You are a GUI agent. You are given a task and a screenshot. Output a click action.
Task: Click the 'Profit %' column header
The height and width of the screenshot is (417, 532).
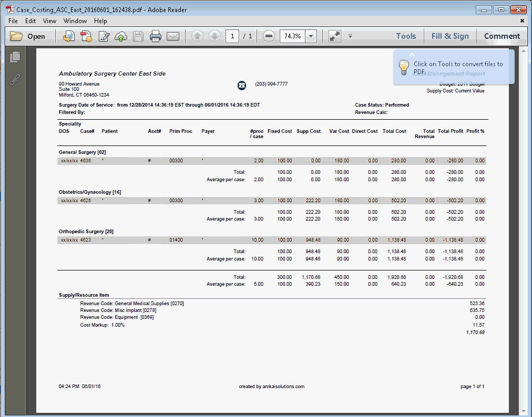click(x=475, y=131)
